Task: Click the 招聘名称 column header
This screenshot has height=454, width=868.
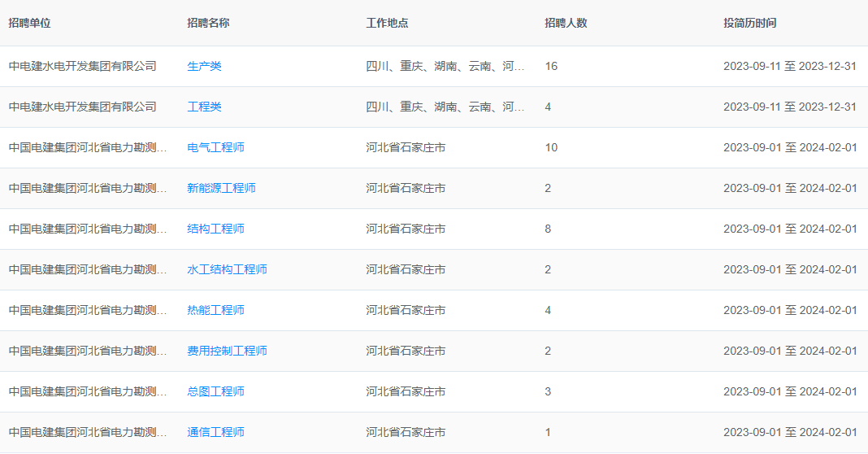Action: (209, 23)
